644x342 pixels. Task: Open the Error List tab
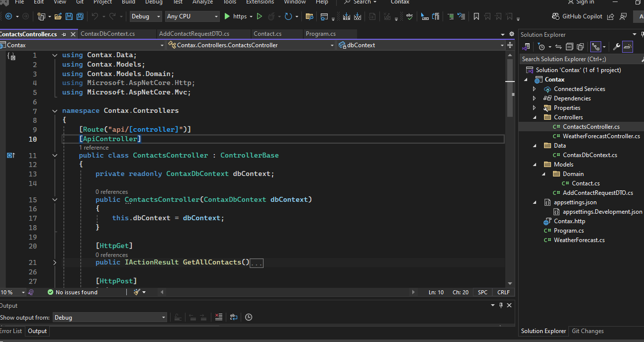(x=11, y=331)
